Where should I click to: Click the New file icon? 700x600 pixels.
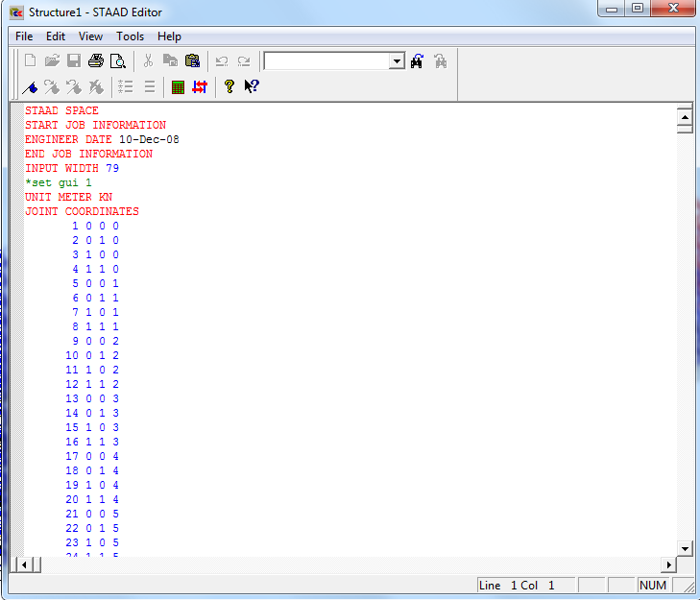[31, 61]
